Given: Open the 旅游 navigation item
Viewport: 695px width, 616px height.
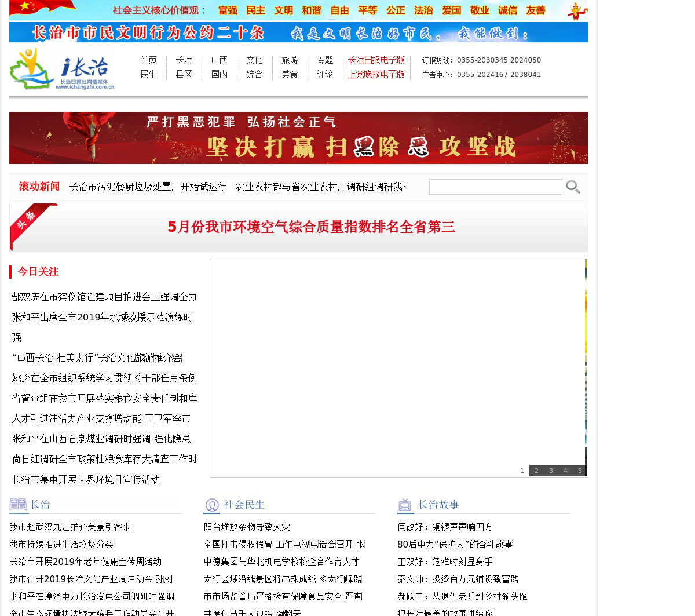Looking at the screenshot, I should [x=290, y=60].
